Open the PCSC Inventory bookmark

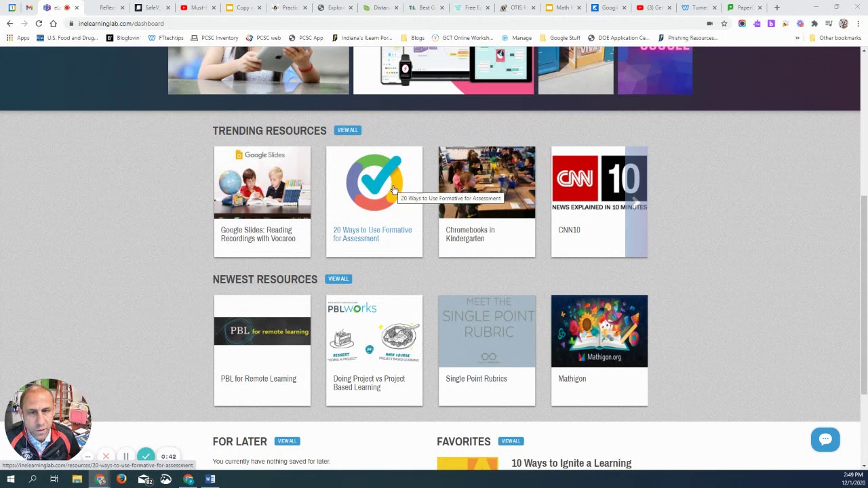click(214, 38)
